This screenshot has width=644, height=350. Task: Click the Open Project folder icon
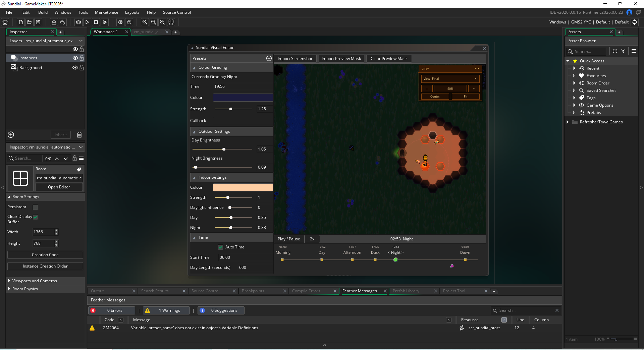30,22
